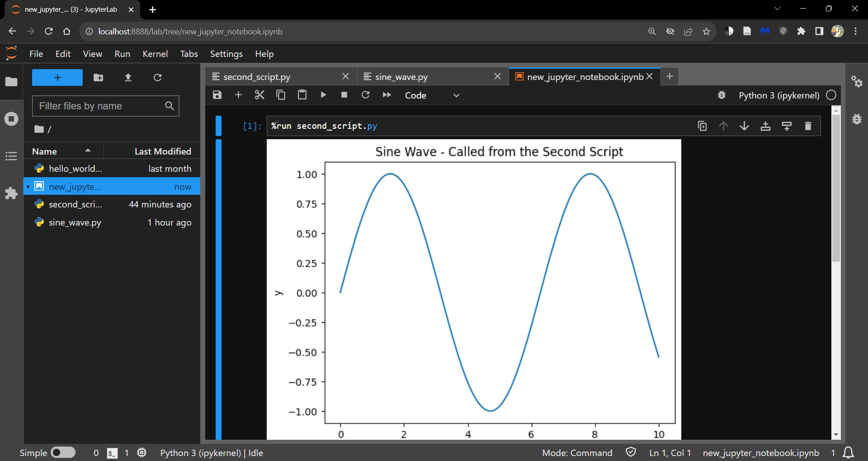This screenshot has height=461, width=868.
Task: Create a new launcher with blue plus button
Action: coord(57,77)
